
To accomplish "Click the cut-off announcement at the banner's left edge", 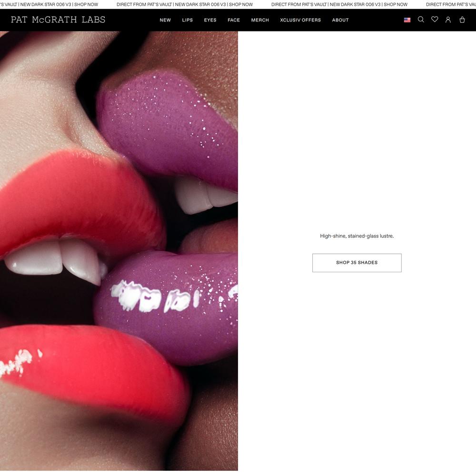I will 49,4.
